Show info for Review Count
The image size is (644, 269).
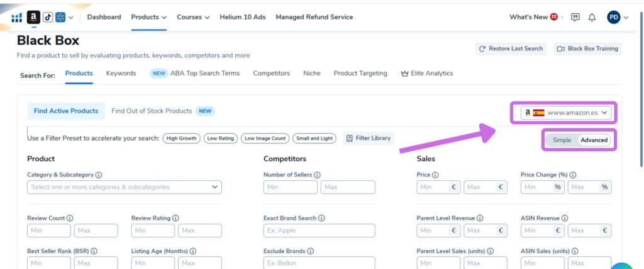coord(70,218)
